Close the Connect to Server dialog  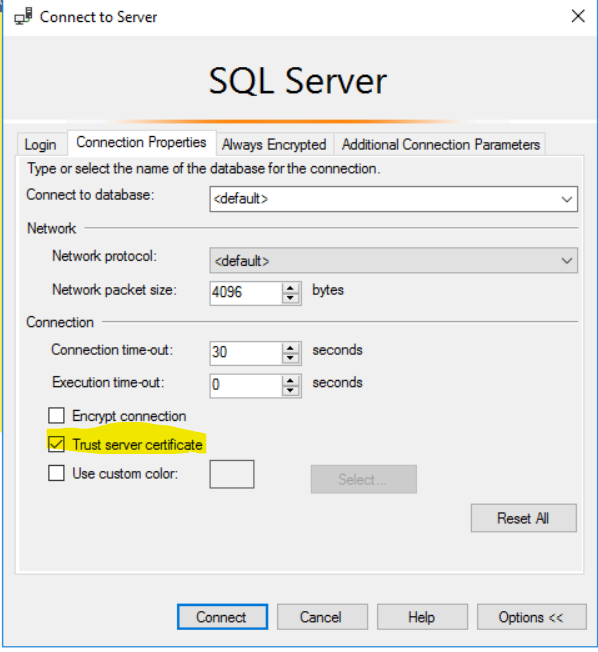578,16
